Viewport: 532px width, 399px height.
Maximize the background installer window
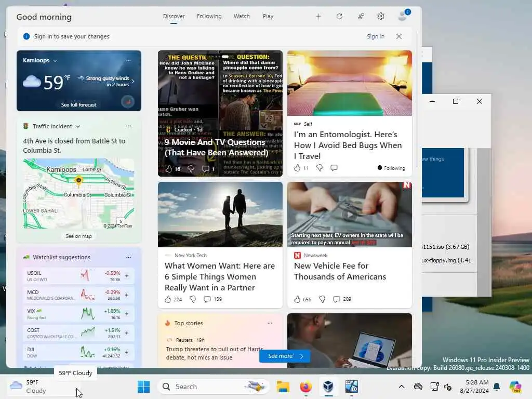point(456,101)
